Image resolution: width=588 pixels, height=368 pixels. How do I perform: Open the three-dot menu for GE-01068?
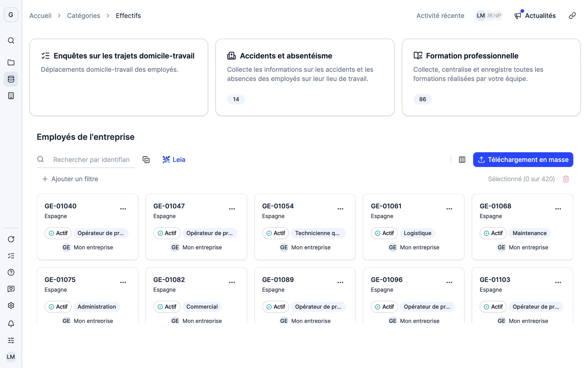[558, 209]
